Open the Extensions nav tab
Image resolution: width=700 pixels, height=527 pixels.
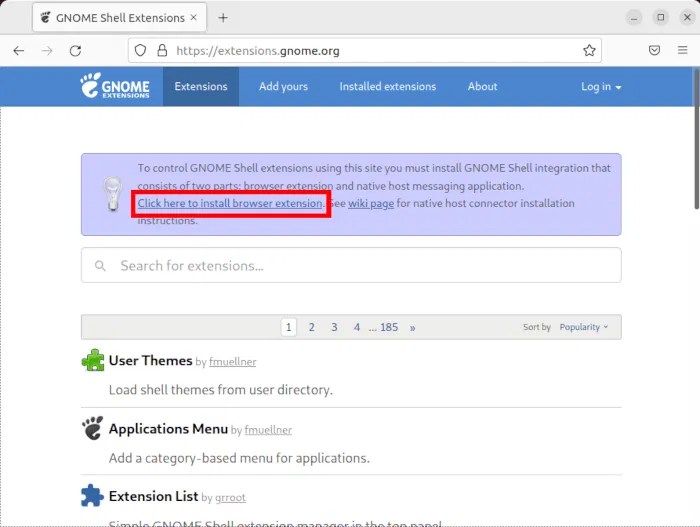pyautogui.click(x=201, y=86)
